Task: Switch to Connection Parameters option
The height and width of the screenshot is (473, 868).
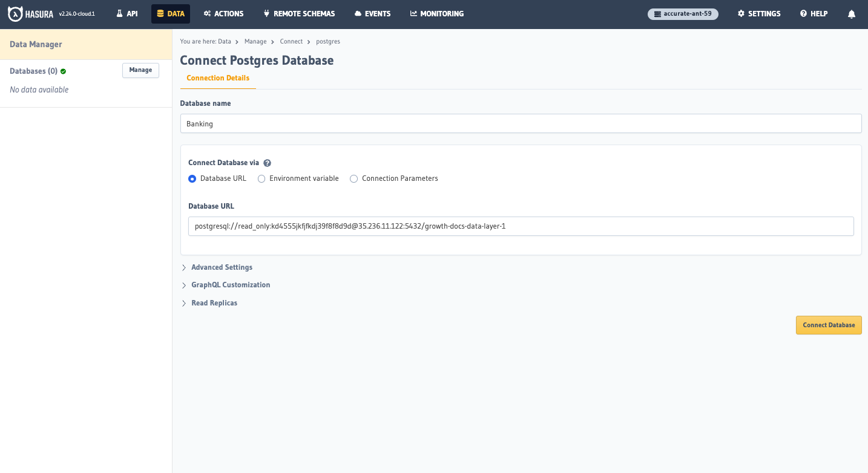Action: click(x=353, y=178)
